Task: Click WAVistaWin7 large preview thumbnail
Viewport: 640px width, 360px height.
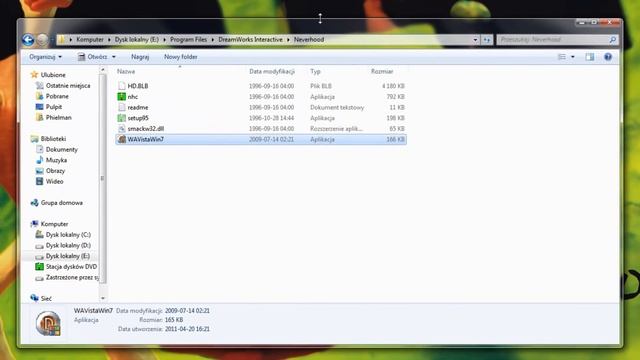Action: tap(48, 323)
